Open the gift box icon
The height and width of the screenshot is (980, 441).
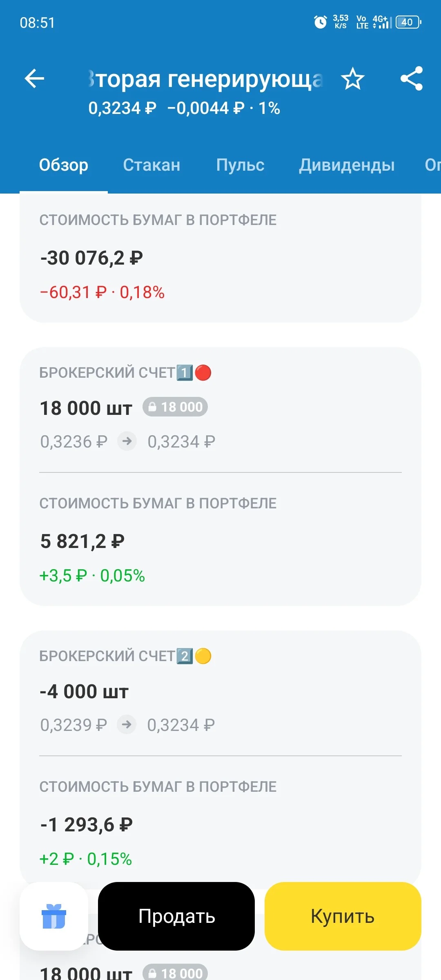(54, 916)
